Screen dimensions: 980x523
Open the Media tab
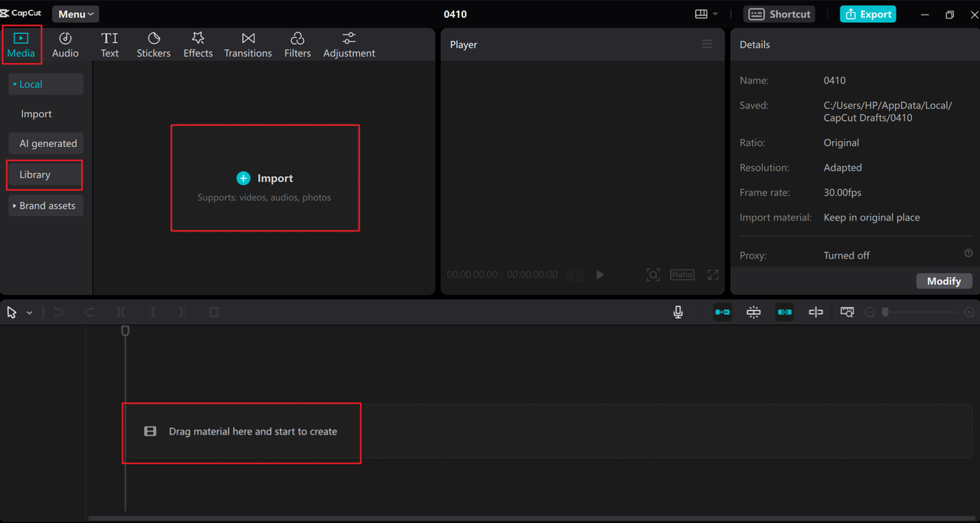(21, 45)
